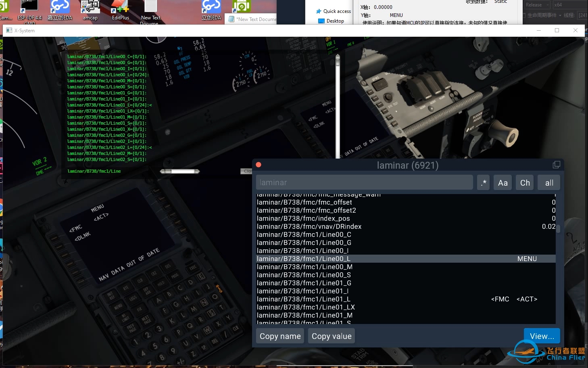This screenshot has height=368, width=588.
Task: Launch the amcap desktop shortcut
Action: (90, 10)
